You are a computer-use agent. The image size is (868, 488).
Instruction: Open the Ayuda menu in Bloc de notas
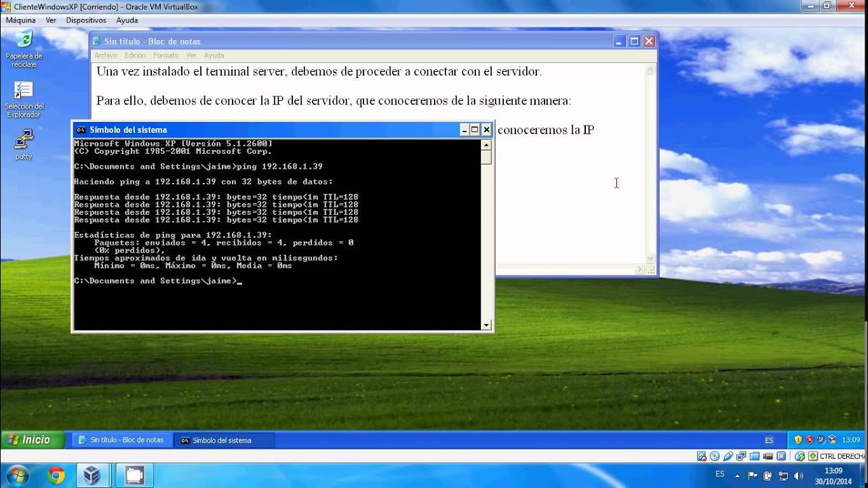pyautogui.click(x=214, y=56)
